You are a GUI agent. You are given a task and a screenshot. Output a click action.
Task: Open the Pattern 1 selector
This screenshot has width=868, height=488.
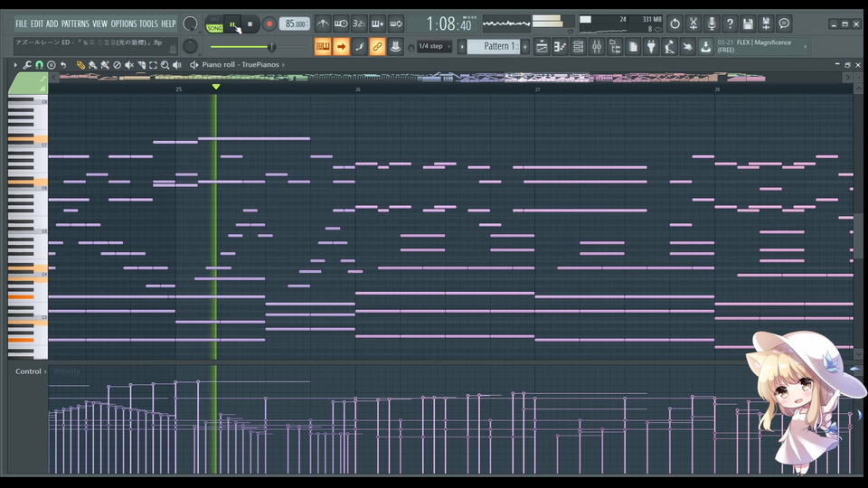[x=494, y=46]
